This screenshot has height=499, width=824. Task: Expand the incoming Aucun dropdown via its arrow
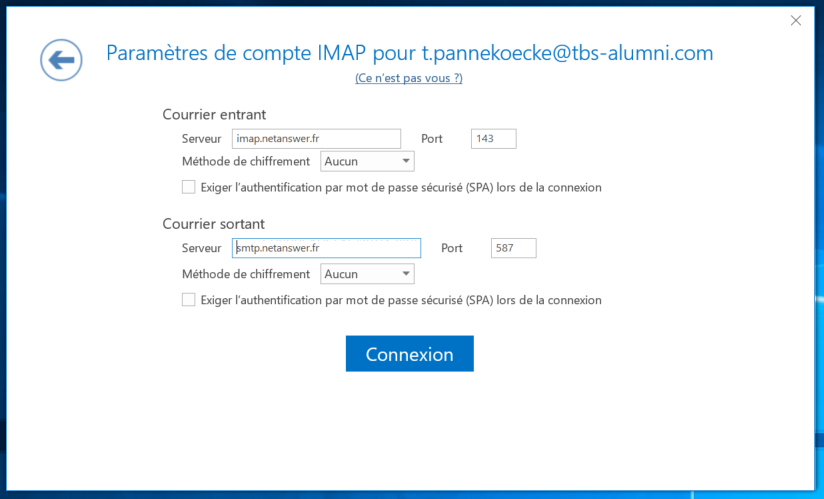(406, 161)
